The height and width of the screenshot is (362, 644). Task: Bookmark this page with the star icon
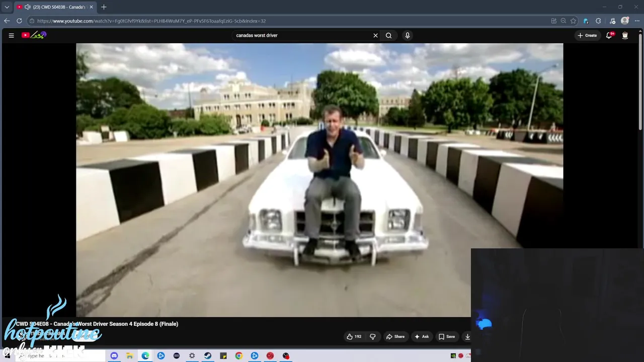(x=573, y=21)
